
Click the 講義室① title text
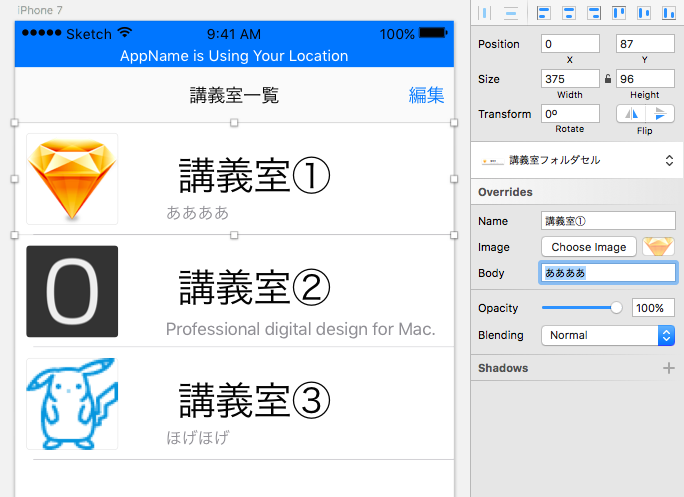254,175
